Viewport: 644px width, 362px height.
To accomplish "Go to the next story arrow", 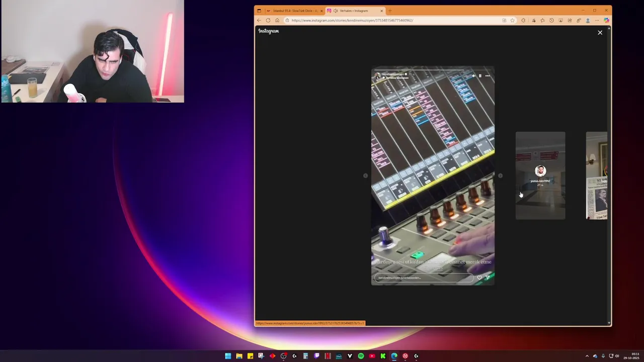I will click(x=500, y=175).
